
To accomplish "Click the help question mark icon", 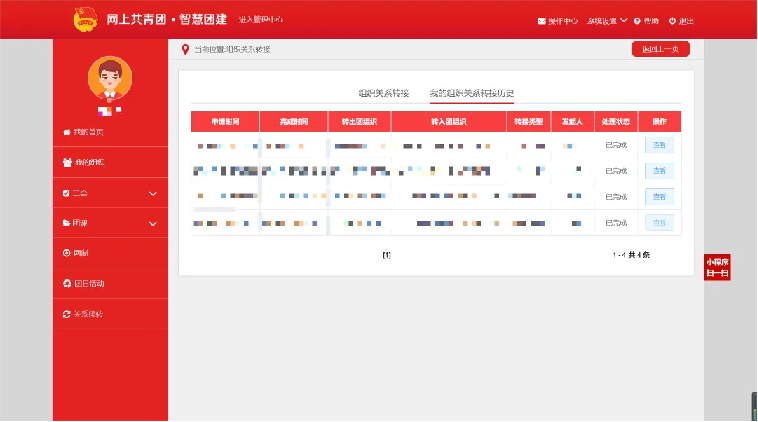I will 638,20.
